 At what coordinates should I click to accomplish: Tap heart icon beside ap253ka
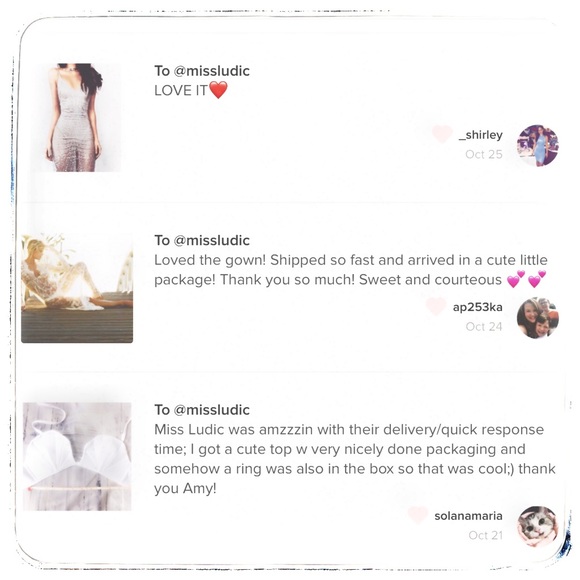436,306
